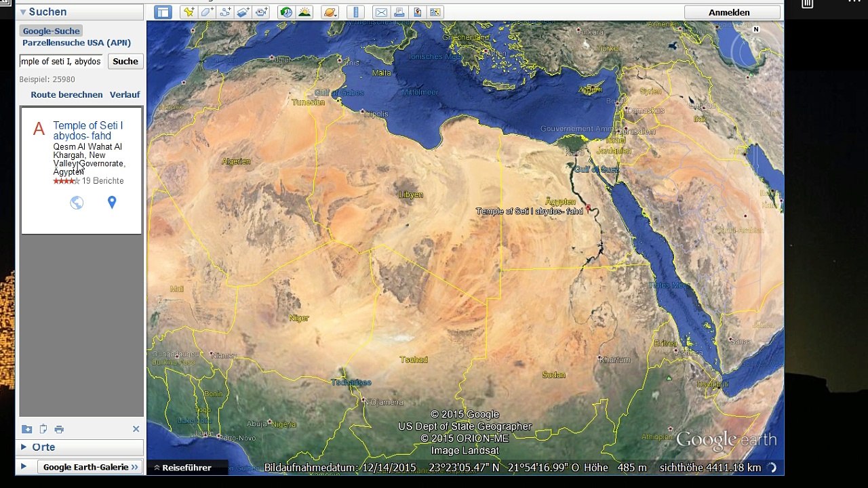This screenshot has width=868, height=488.
Task: Save image using the toolbar icon
Action: [417, 12]
